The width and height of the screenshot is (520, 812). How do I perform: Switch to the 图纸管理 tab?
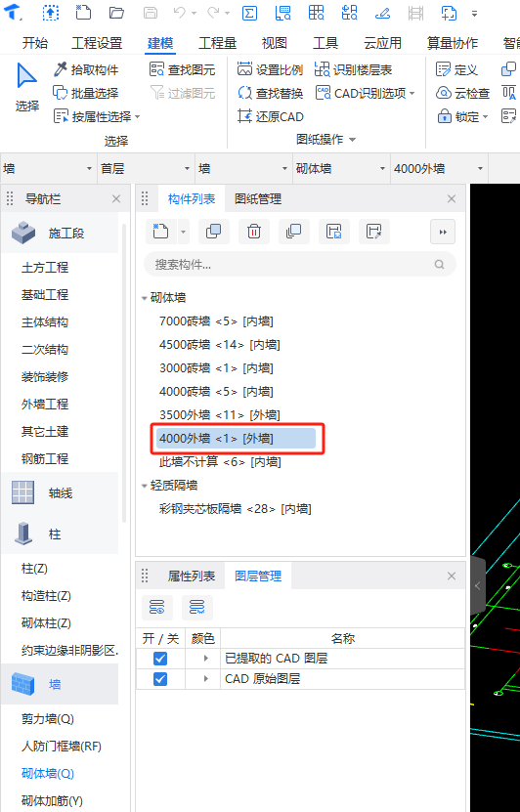pos(258,199)
